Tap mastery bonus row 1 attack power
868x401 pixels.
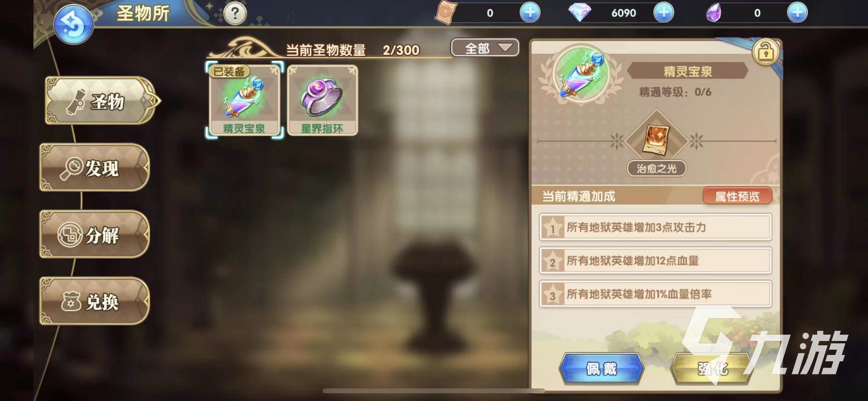(x=655, y=227)
